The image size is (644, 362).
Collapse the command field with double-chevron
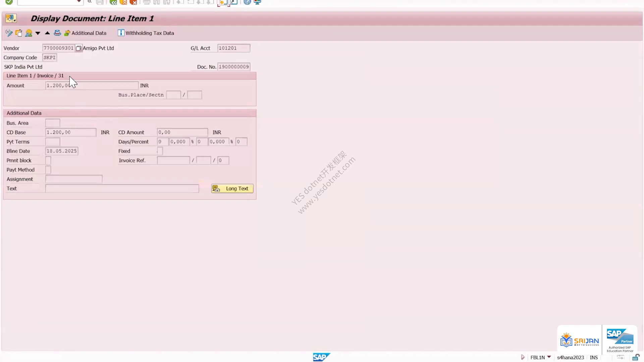(x=90, y=2)
